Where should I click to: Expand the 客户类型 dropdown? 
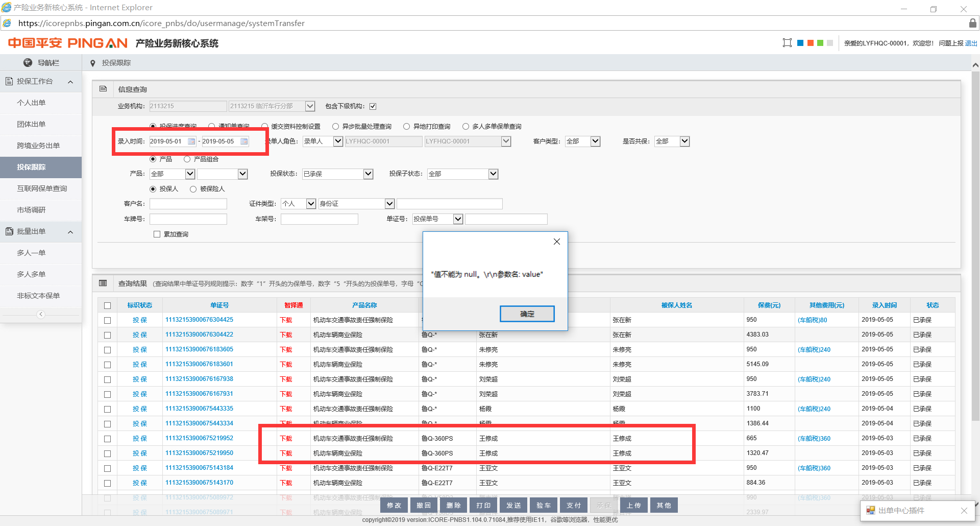[x=595, y=141]
